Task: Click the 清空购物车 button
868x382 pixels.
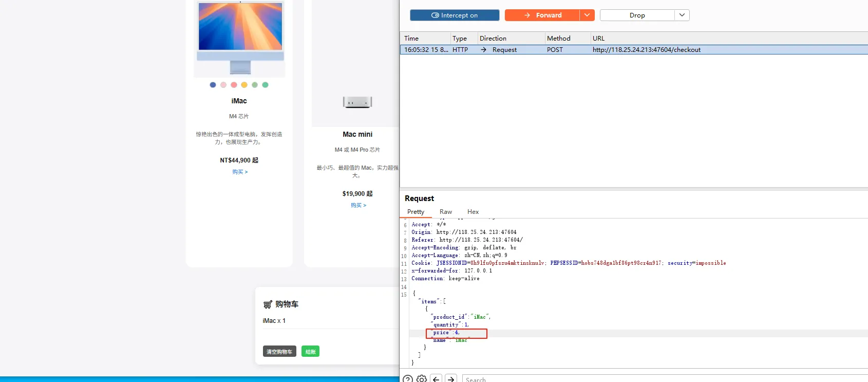Action: (279, 352)
